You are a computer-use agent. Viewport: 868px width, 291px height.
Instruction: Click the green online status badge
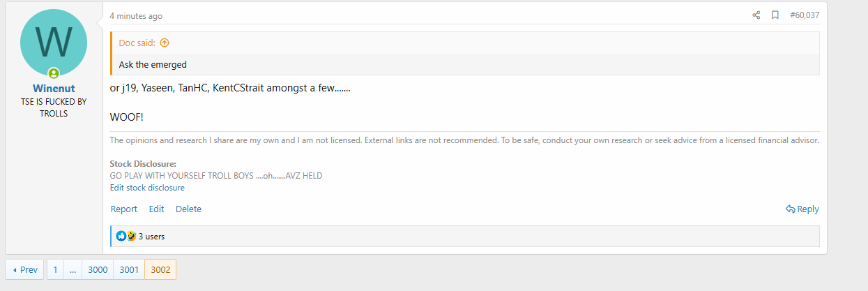click(x=54, y=73)
